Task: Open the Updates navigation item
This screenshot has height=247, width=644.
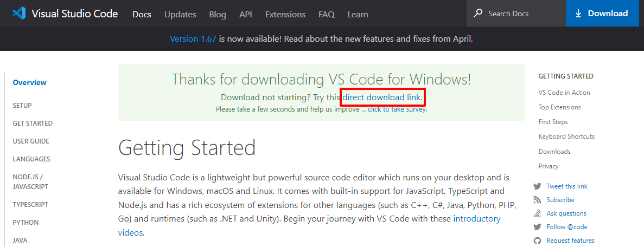Action: pos(180,15)
